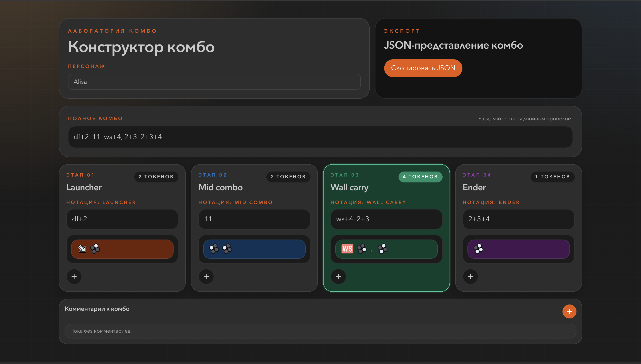
Task: Click the Нотация: Wall carry label
Action: (368, 202)
